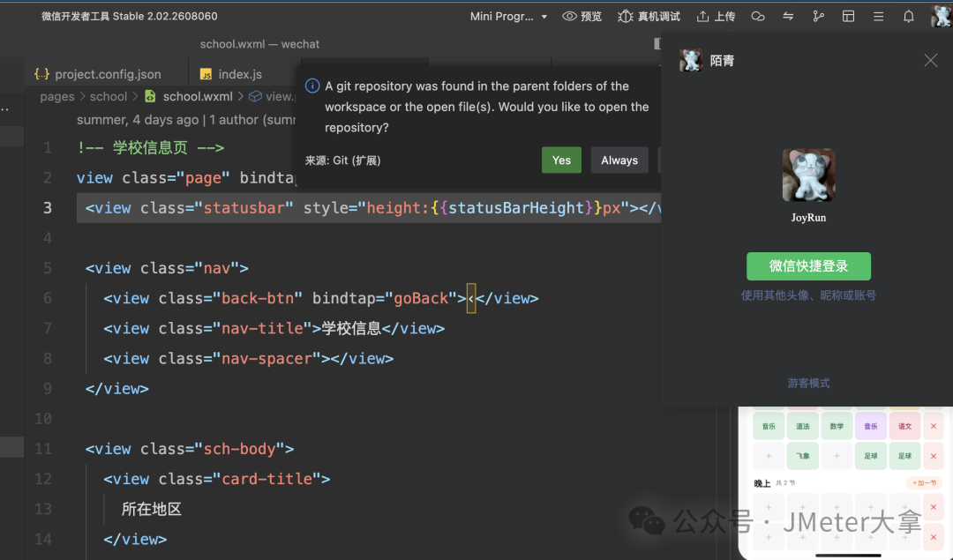Open the cloud development icon
This screenshot has height=560, width=953.
[757, 17]
